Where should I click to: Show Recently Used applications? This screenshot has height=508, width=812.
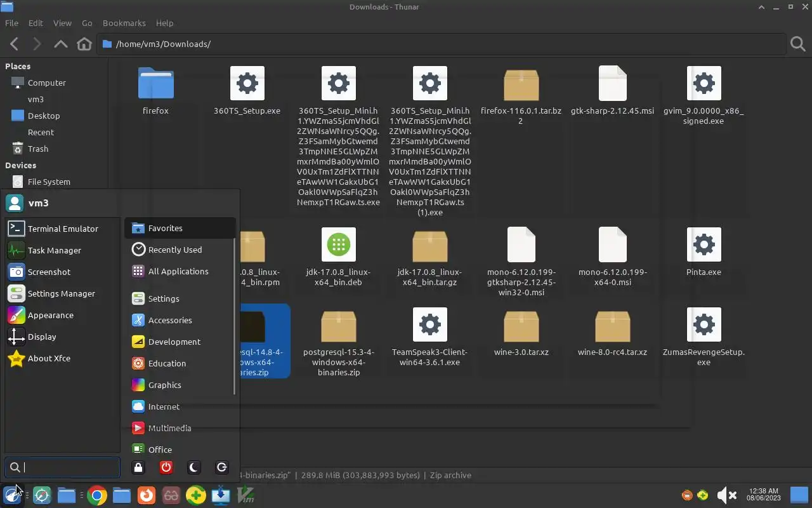pyautogui.click(x=180, y=250)
